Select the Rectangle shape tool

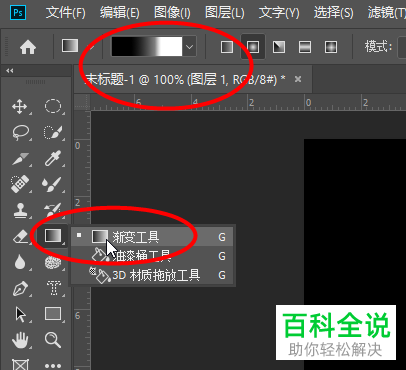click(53, 314)
